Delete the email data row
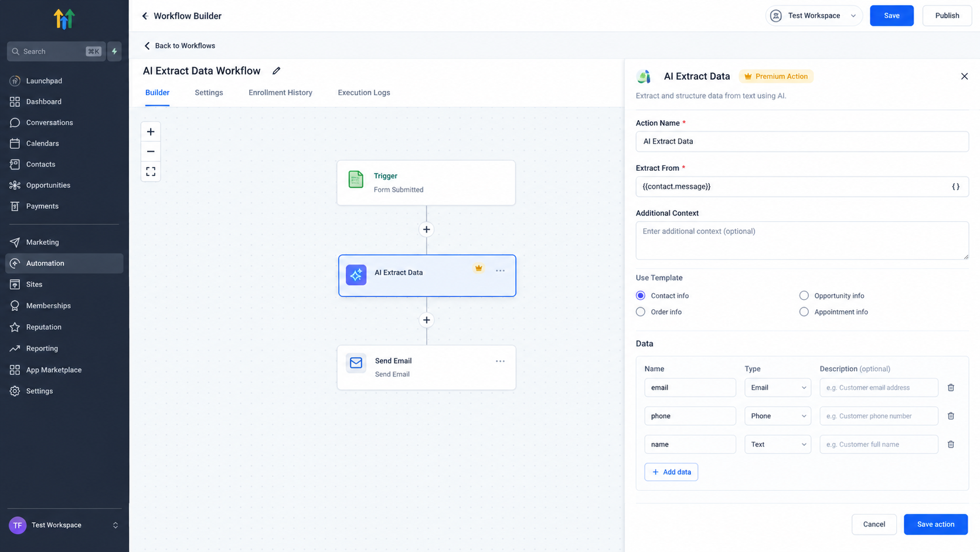The width and height of the screenshot is (980, 552). coord(951,388)
